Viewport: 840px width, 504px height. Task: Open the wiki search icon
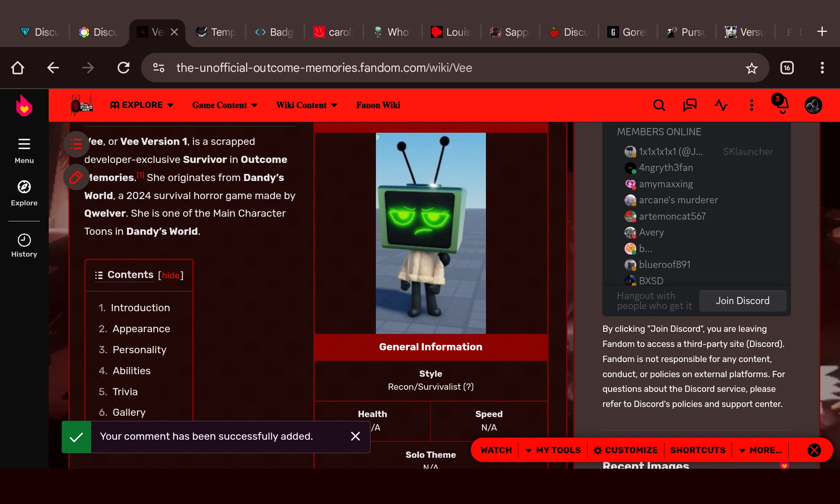pos(659,105)
